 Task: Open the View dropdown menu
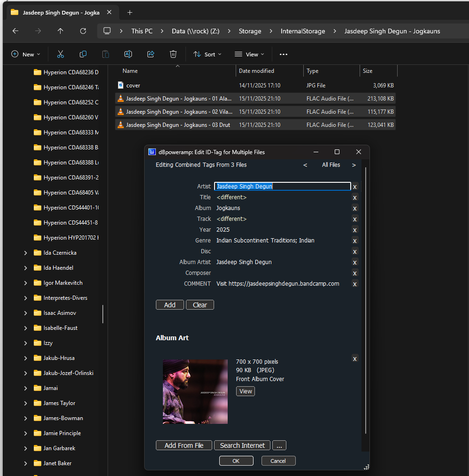[x=249, y=55]
